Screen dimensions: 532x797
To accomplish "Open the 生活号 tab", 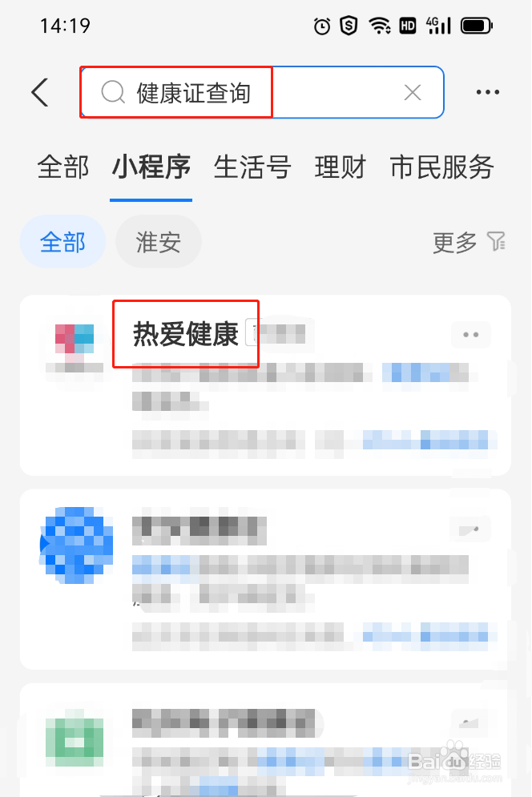I will pos(252,167).
